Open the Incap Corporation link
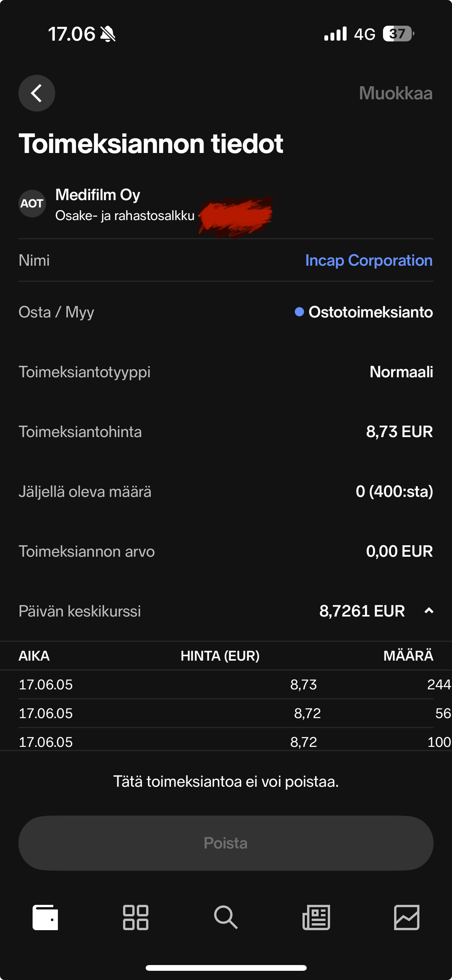Screen dimensions: 452x980 click(369, 260)
